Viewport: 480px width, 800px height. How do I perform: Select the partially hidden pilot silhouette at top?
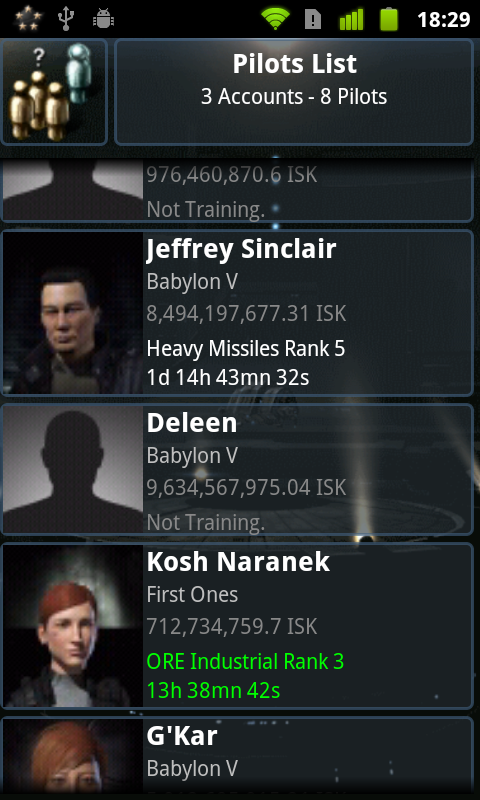coord(73,191)
